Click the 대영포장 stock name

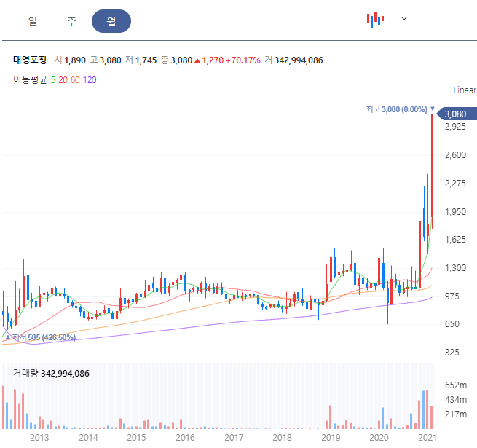pos(30,60)
